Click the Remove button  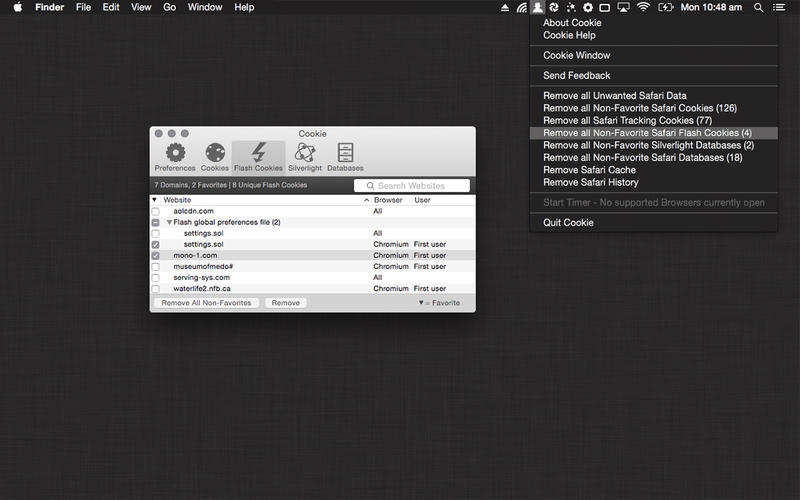tap(286, 303)
